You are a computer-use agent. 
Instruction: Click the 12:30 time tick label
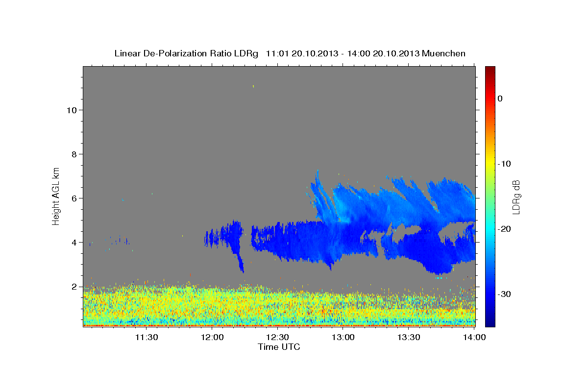(277, 337)
